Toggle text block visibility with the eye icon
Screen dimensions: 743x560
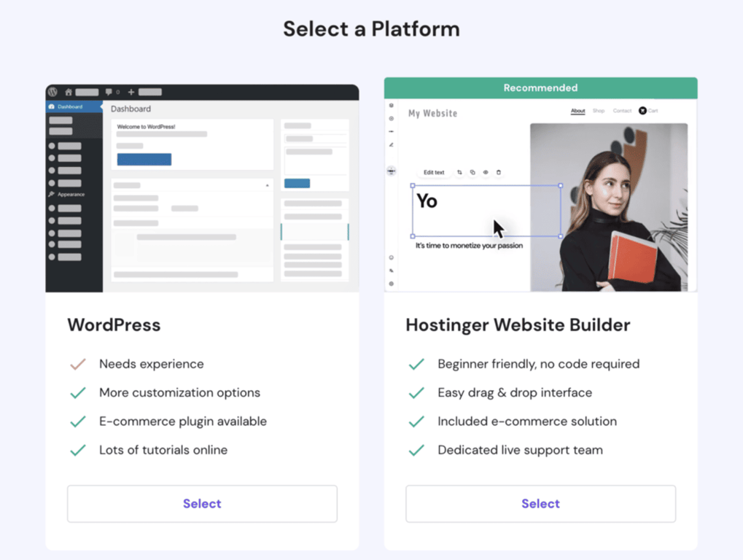[486, 172]
